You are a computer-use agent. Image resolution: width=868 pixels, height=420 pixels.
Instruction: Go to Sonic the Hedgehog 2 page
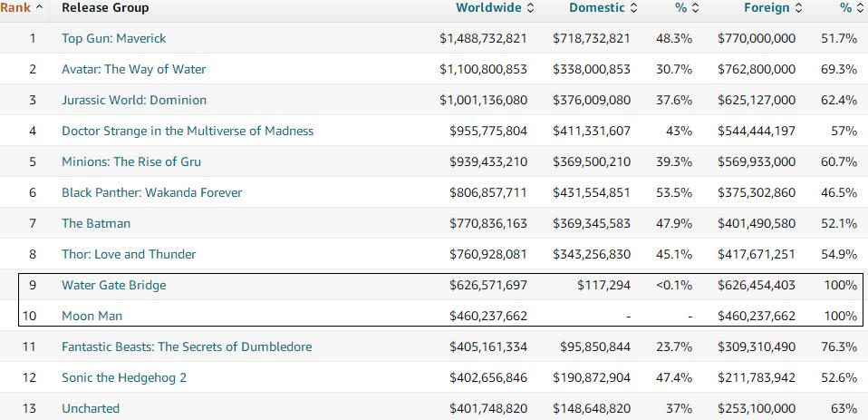pyautogui.click(x=124, y=377)
